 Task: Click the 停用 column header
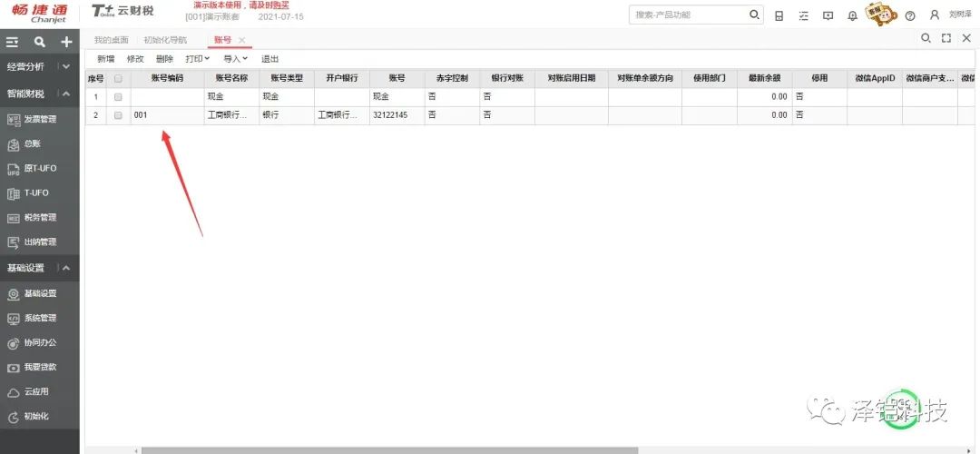(819, 78)
